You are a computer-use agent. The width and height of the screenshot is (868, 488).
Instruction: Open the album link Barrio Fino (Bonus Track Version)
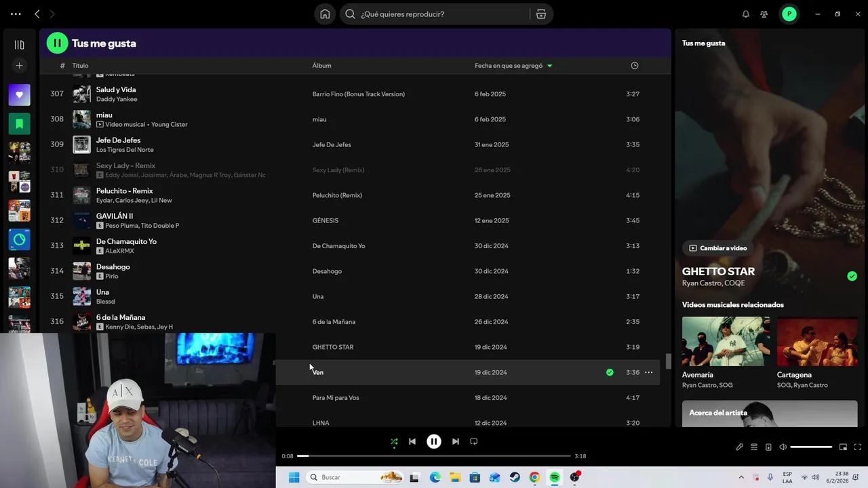(359, 94)
